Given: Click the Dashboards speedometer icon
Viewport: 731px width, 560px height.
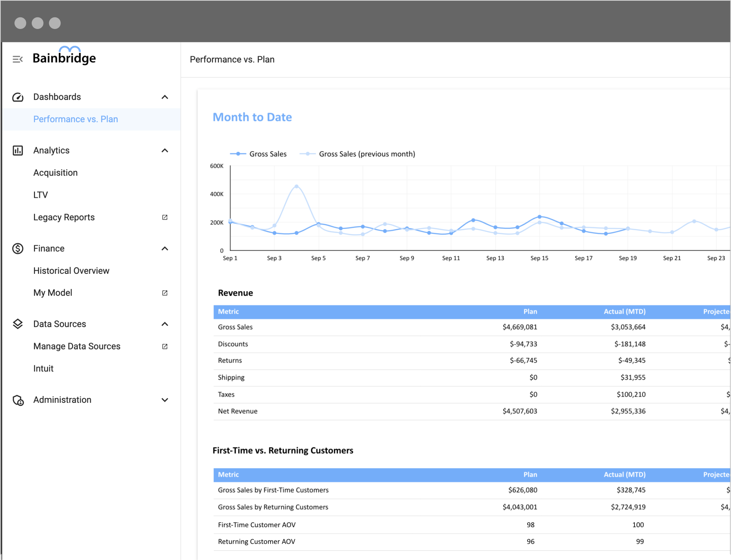Looking at the screenshot, I should click(18, 97).
